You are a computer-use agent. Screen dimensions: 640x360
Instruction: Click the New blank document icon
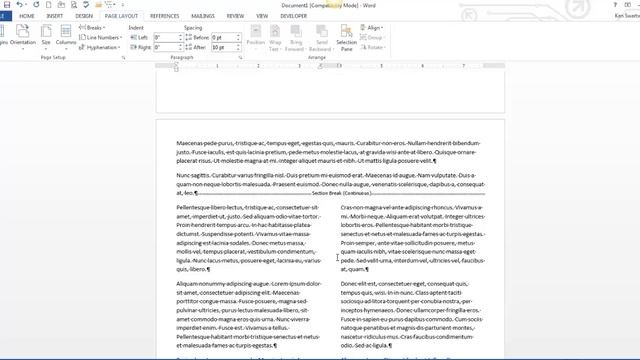(49, 5)
